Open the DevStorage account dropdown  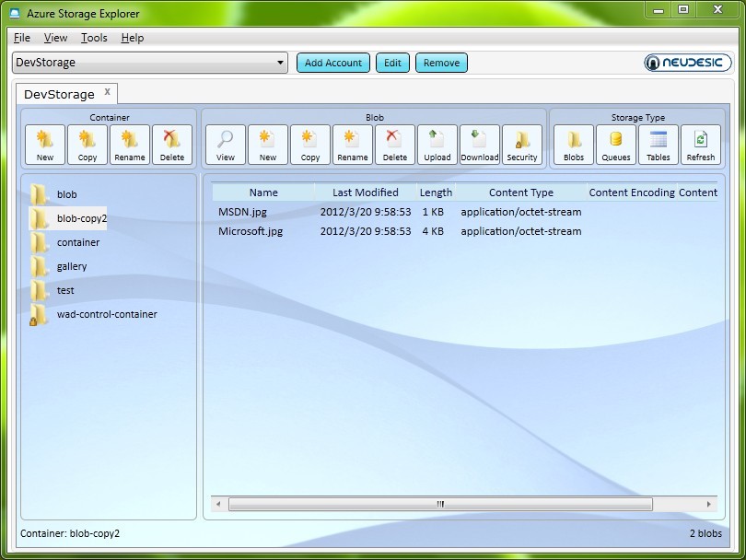coord(150,63)
